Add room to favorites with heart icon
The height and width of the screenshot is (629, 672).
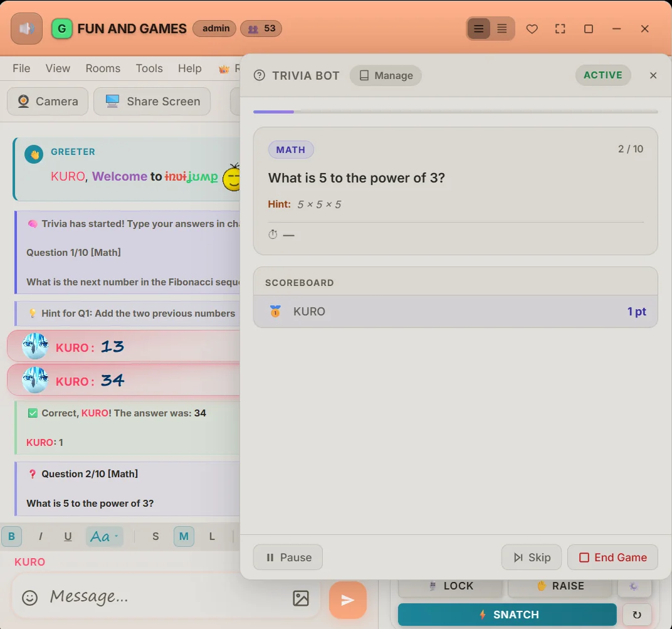(532, 29)
